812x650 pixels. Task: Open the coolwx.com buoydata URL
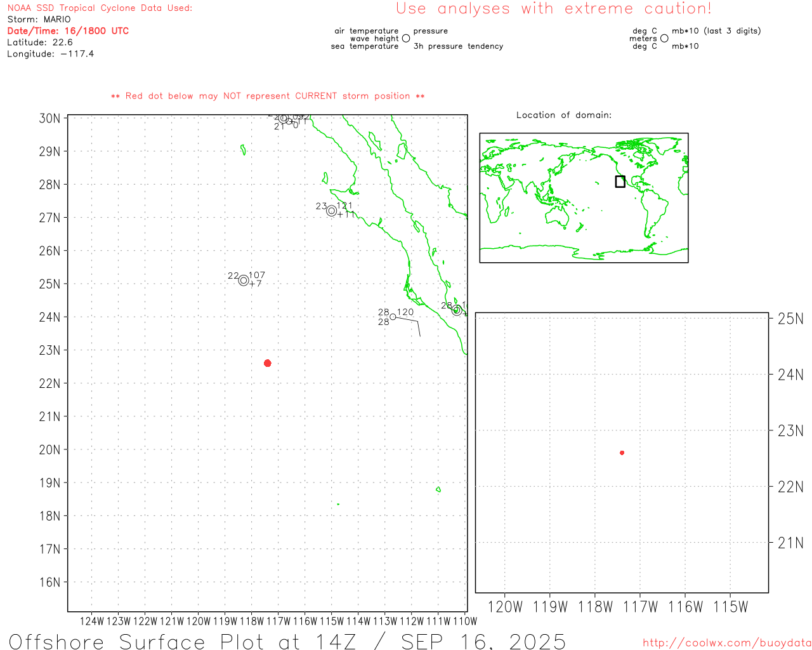point(727,643)
